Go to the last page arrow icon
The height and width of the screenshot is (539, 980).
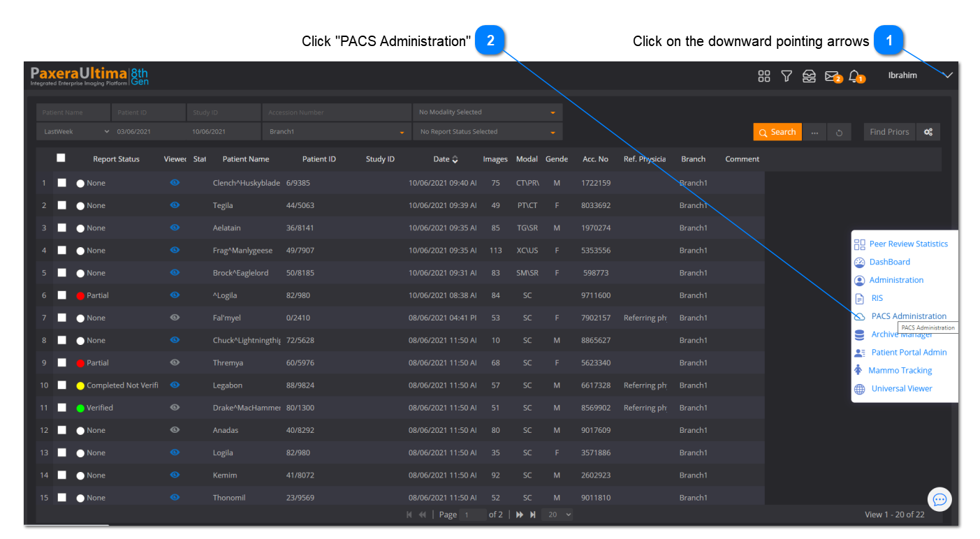click(533, 515)
